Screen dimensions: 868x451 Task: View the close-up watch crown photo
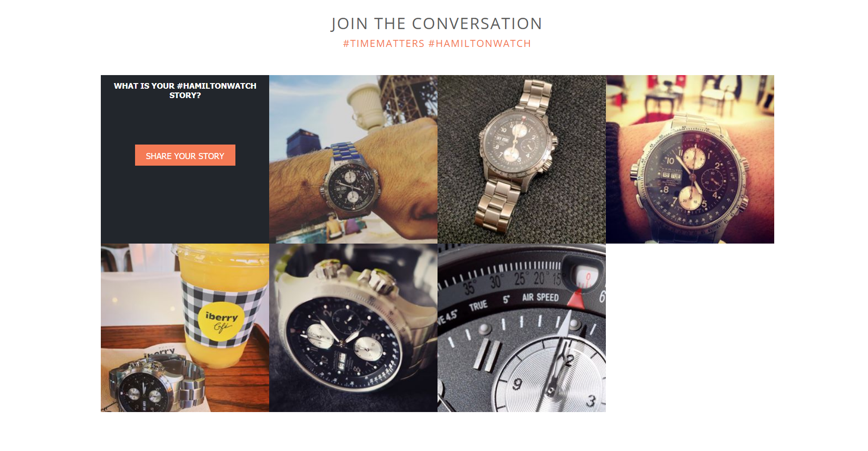pyautogui.click(x=353, y=328)
